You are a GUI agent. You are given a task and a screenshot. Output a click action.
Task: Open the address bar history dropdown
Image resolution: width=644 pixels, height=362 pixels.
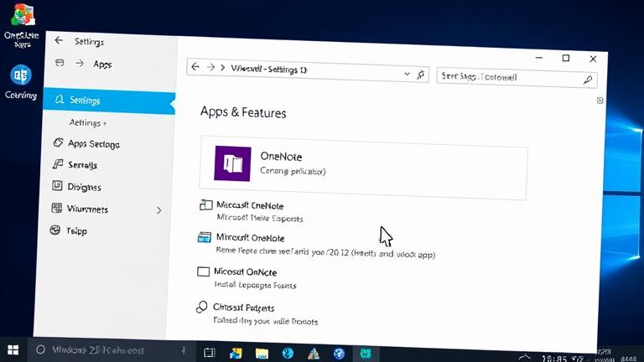click(x=407, y=74)
